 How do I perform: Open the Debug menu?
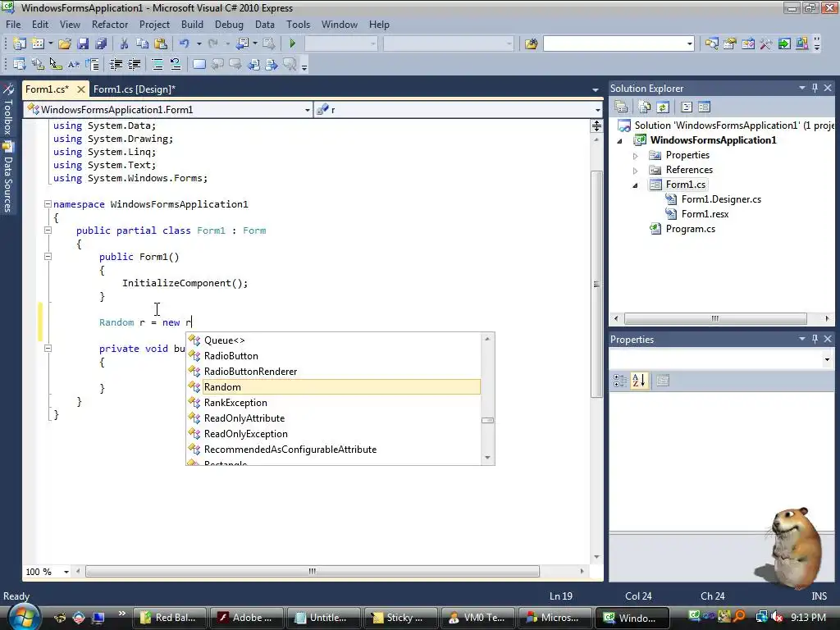tap(229, 25)
